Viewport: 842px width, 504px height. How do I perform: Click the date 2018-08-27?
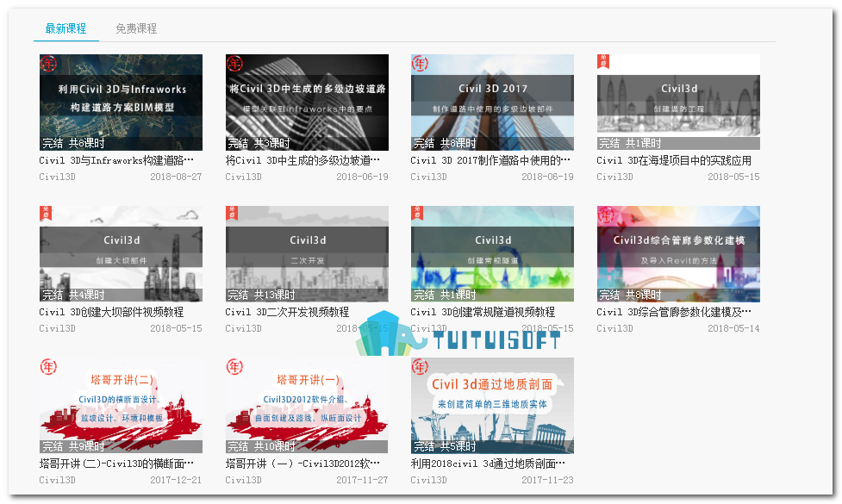click(x=176, y=177)
